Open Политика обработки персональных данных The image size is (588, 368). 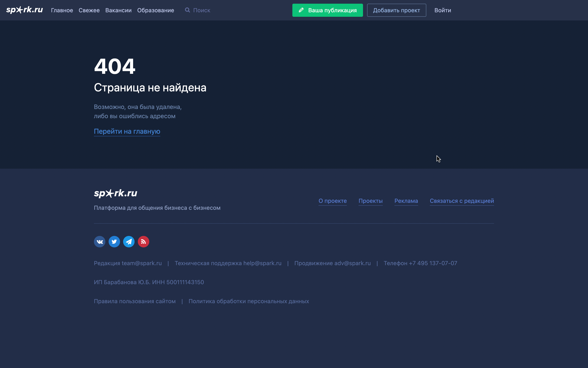pos(249,301)
